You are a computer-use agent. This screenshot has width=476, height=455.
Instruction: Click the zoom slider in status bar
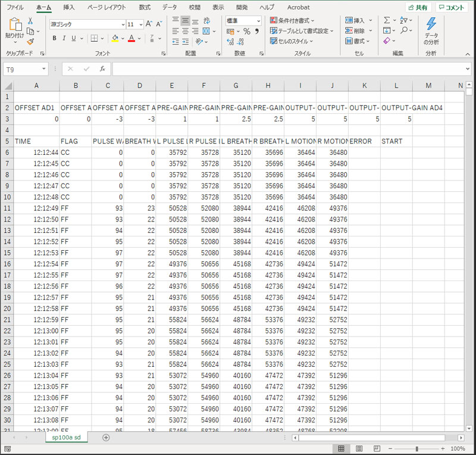tap(416, 448)
